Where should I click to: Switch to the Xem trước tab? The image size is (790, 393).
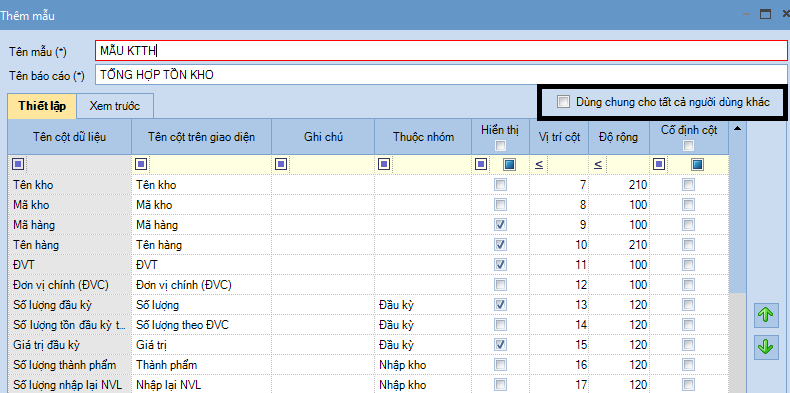pos(115,106)
